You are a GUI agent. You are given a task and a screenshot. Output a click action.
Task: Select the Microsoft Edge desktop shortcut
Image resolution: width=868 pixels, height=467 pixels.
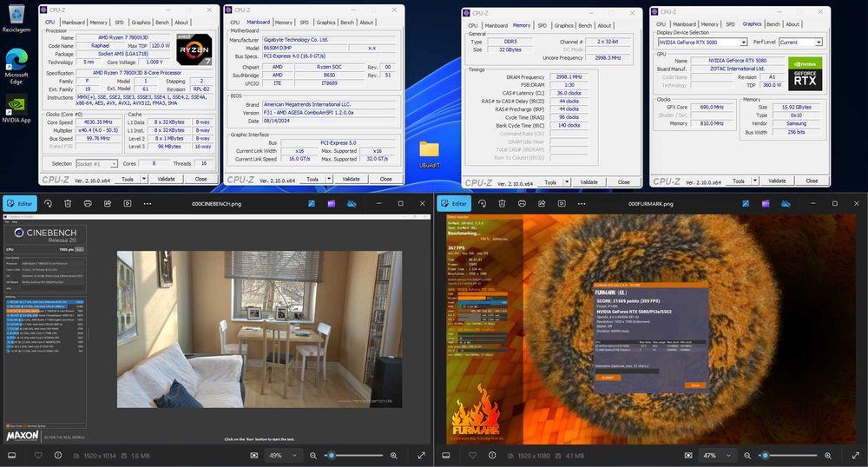(x=16, y=66)
